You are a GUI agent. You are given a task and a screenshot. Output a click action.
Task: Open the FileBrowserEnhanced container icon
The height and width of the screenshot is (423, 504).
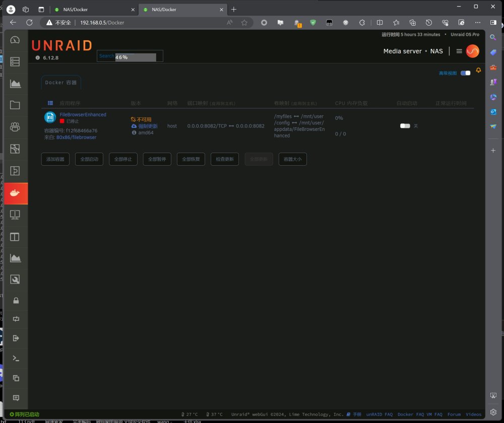(x=50, y=117)
